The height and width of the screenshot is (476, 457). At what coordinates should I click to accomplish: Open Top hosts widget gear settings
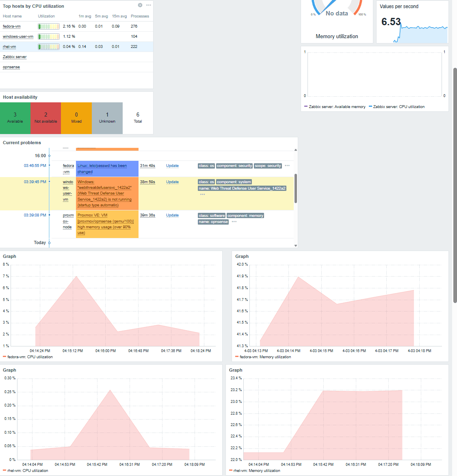140,5
